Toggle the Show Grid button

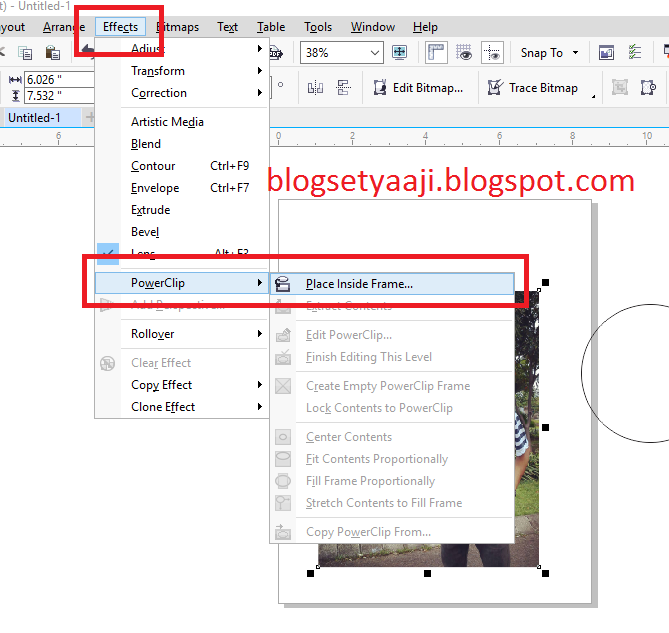pyautogui.click(x=464, y=53)
